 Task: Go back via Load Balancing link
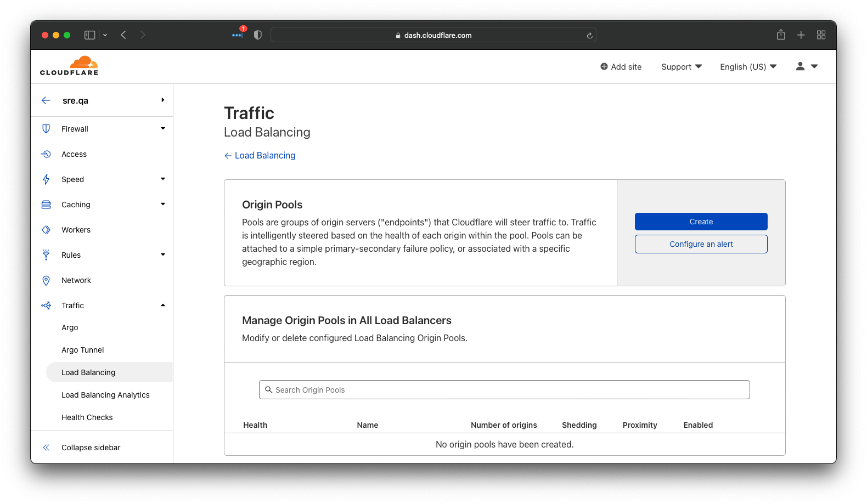[x=260, y=156]
